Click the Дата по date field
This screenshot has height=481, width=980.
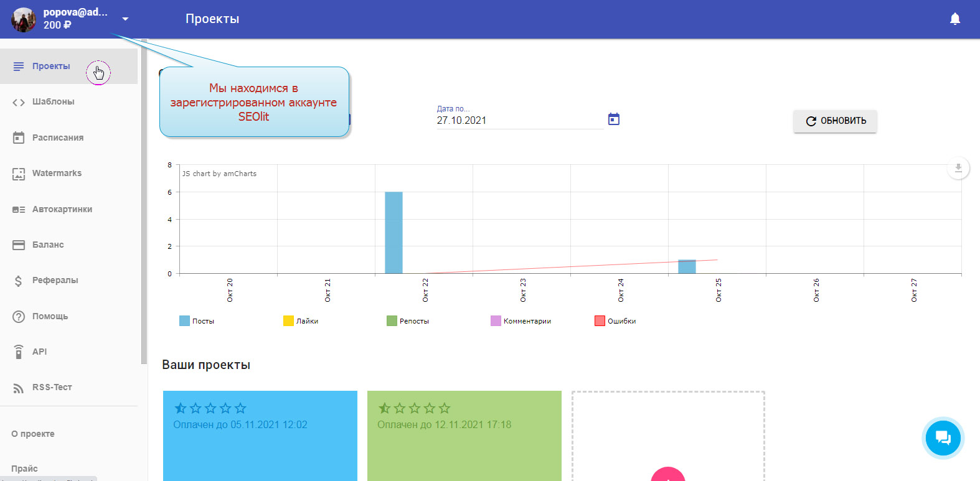(x=519, y=121)
